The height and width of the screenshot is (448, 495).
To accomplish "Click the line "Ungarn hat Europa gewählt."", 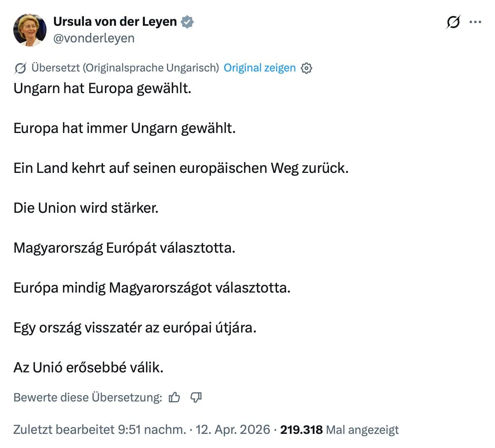I will [102, 88].
